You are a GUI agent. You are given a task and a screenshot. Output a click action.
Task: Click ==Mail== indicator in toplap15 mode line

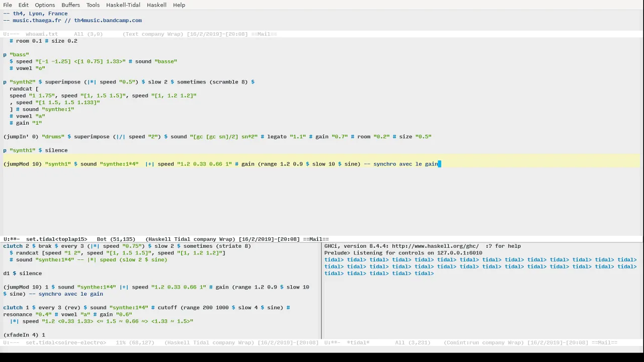pos(315,239)
